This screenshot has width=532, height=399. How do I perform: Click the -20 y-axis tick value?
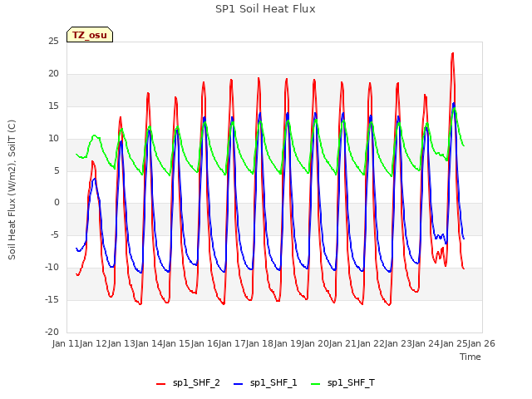pos(52,332)
